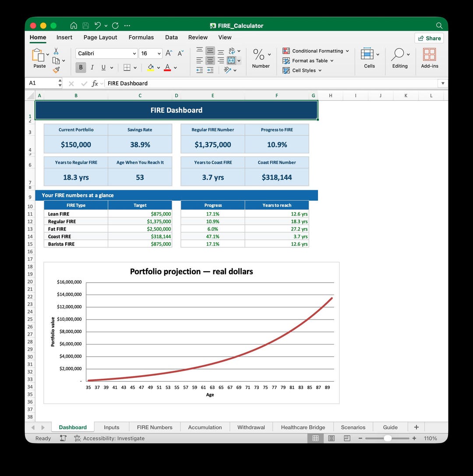
Task: Click the search magnifier in title bar
Action: [x=439, y=25]
